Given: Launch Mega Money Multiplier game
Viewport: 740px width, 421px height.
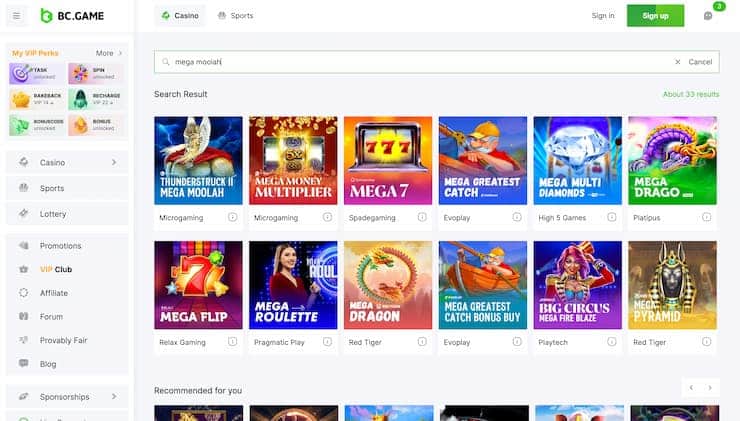Looking at the screenshot, I should point(293,160).
